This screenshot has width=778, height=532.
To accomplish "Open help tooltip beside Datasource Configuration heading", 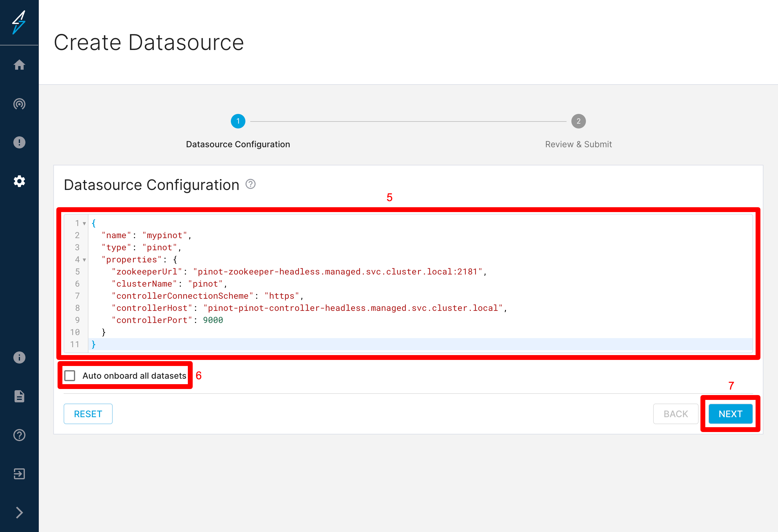I will [x=251, y=184].
